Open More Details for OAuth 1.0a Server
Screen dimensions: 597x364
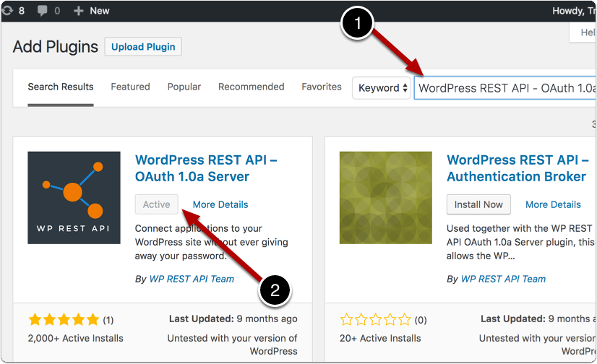[x=220, y=204]
